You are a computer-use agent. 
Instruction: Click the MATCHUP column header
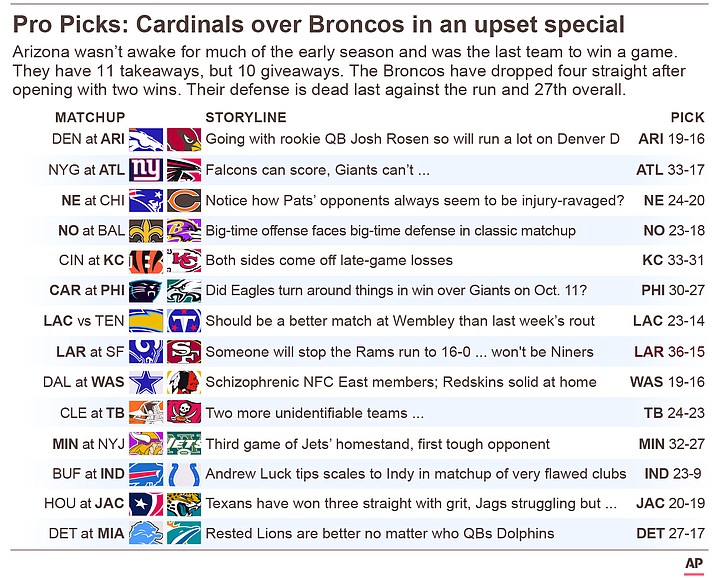point(90,118)
